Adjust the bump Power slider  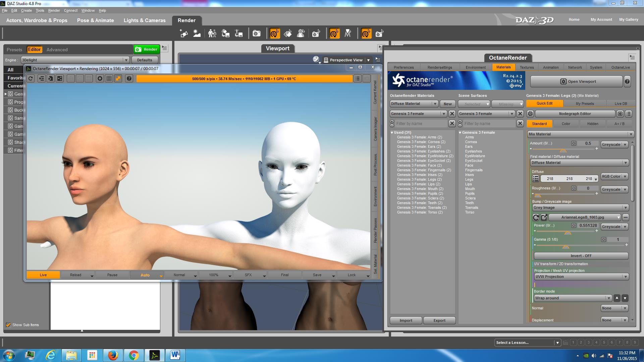[568, 232]
